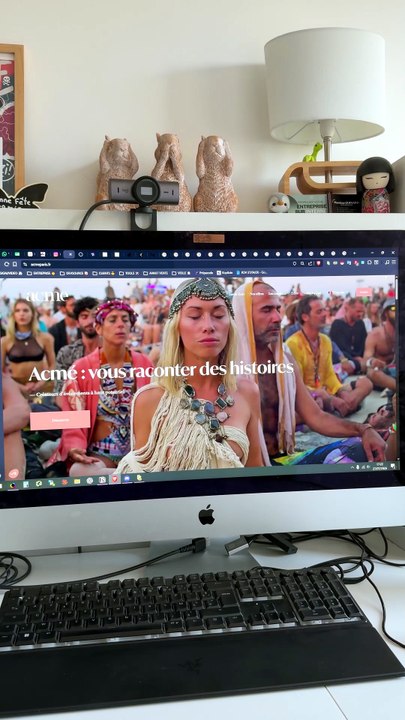This screenshot has width=405, height=720.
Task: Open the browser hamburger menu
Action: point(394,262)
